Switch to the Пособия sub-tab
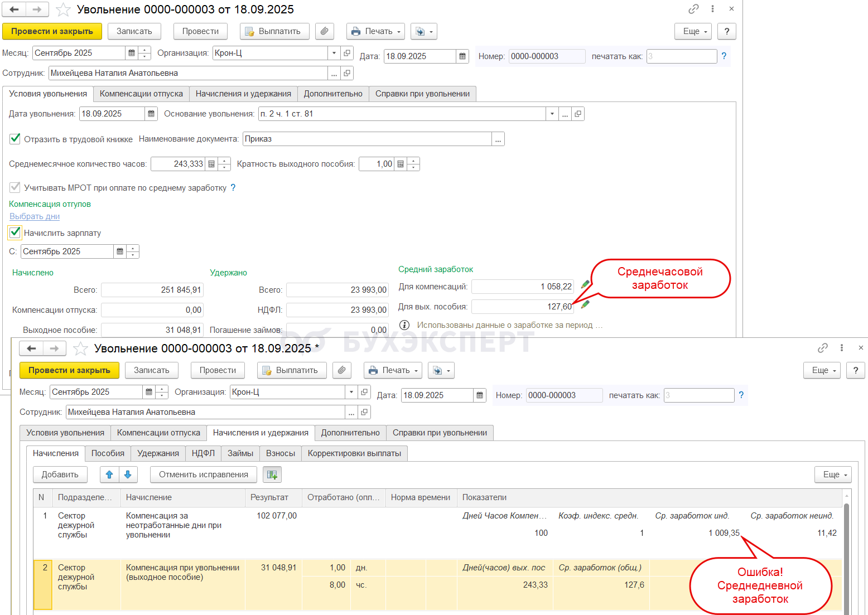The height and width of the screenshot is (615, 868). point(108,453)
